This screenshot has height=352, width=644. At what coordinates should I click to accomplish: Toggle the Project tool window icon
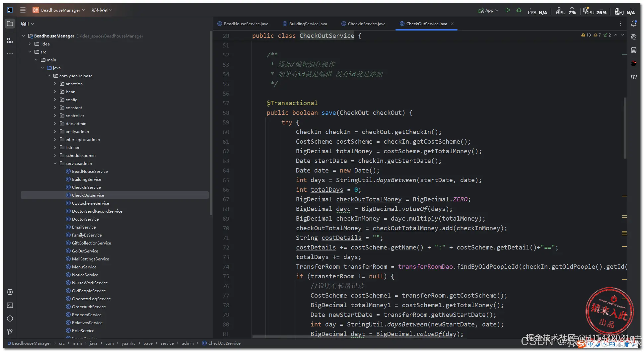click(x=10, y=24)
